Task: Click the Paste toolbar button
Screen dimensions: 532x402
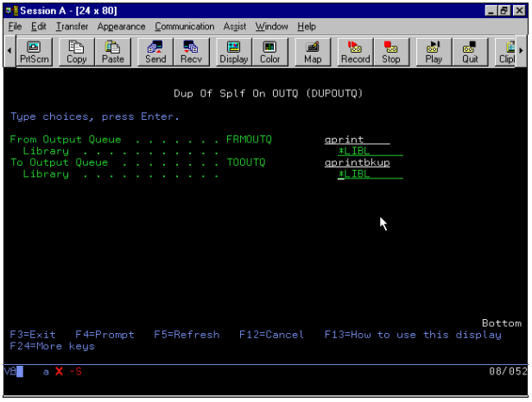Action: [112, 52]
